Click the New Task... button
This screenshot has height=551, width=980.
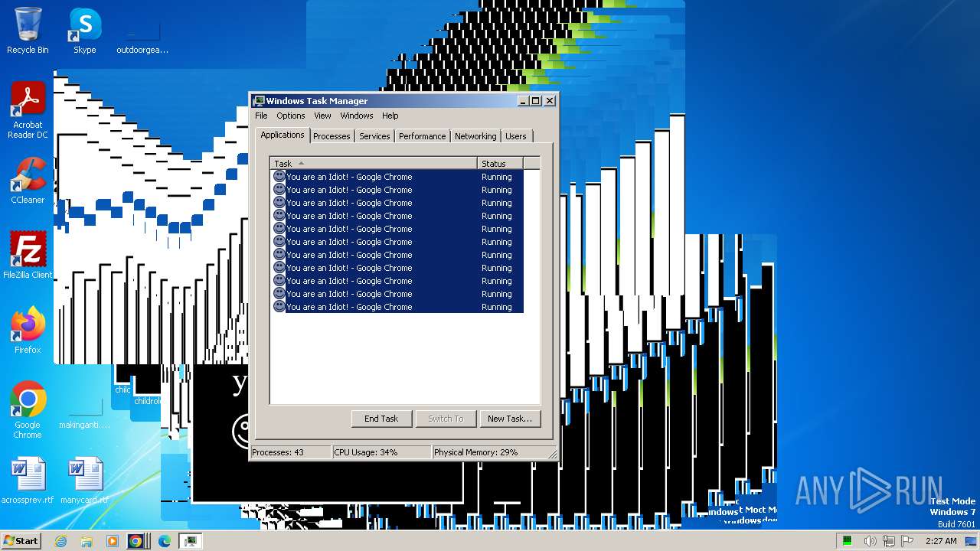click(x=509, y=419)
